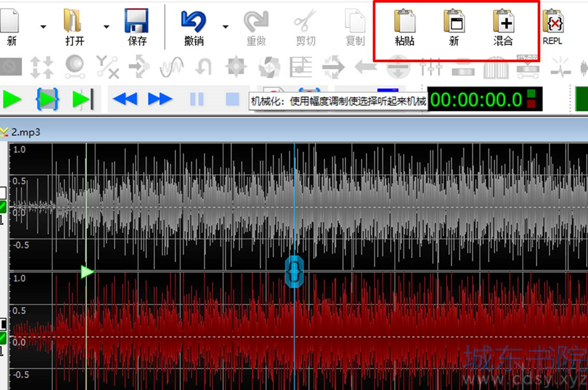This screenshot has height=390, width=588.
Task: Click the left-pointing arrow reverse effect icon
Action: click(x=366, y=67)
